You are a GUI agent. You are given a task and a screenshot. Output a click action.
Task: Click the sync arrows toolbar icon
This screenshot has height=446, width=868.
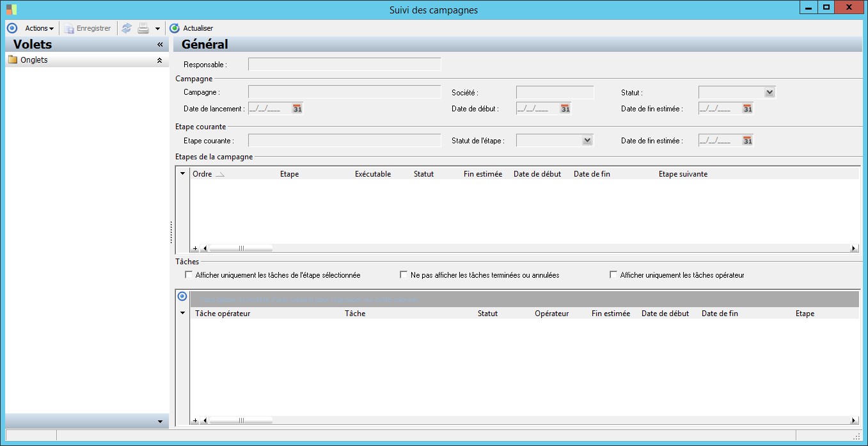coord(127,28)
